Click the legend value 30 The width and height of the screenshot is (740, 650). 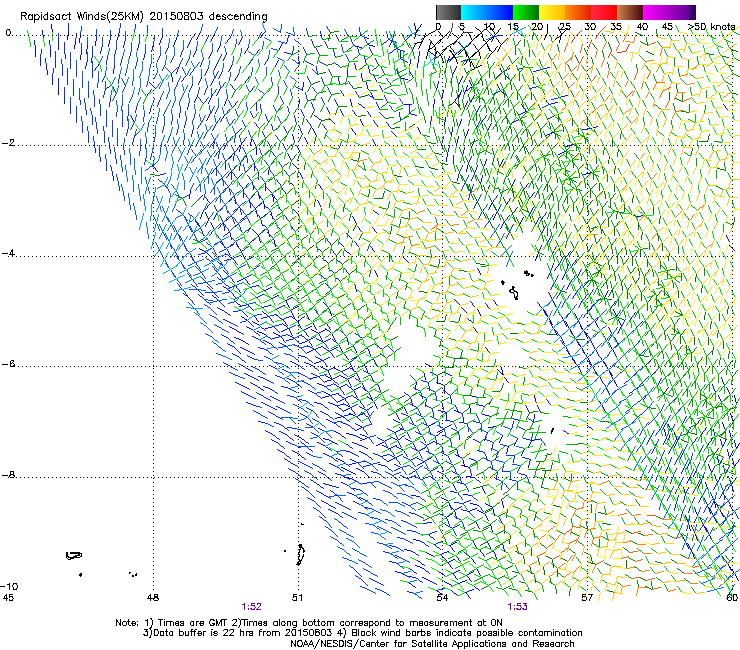point(590,26)
